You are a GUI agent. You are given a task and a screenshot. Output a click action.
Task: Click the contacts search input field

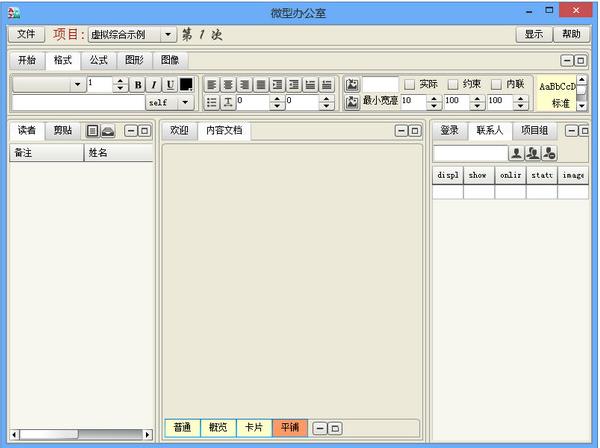(470, 153)
